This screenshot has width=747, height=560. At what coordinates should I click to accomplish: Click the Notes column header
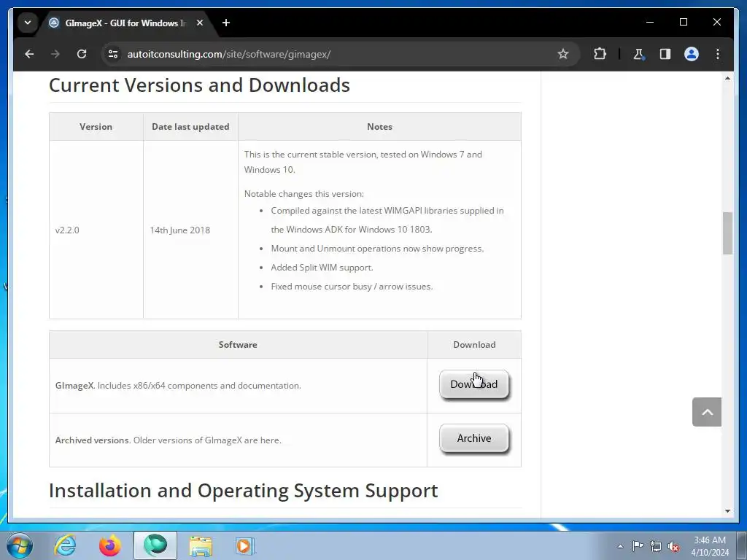click(x=379, y=127)
